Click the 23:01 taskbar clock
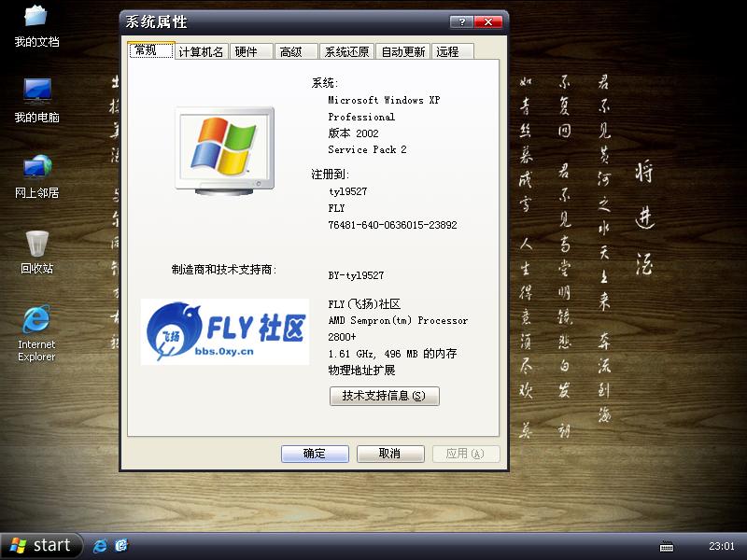Image resolution: width=747 pixels, height=560 pixels. click(721, 546)
